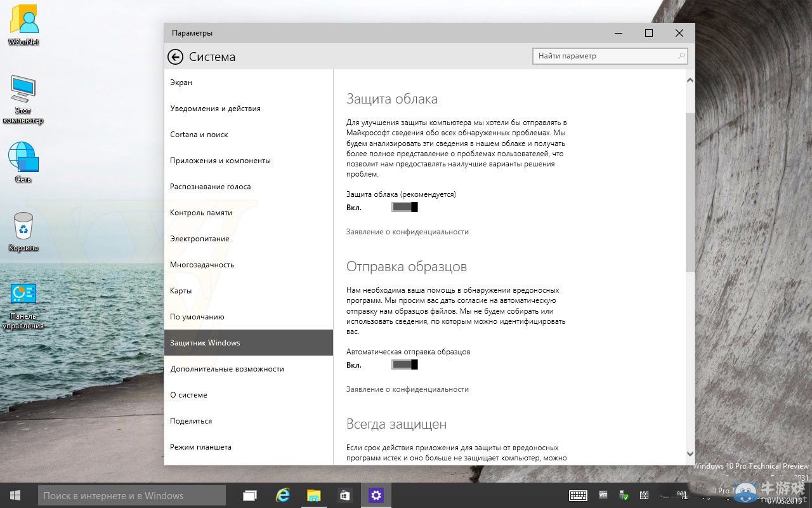Click the scrollbar down arrow
Viewport: 812px width, 508px height.
tap(690, 454)
